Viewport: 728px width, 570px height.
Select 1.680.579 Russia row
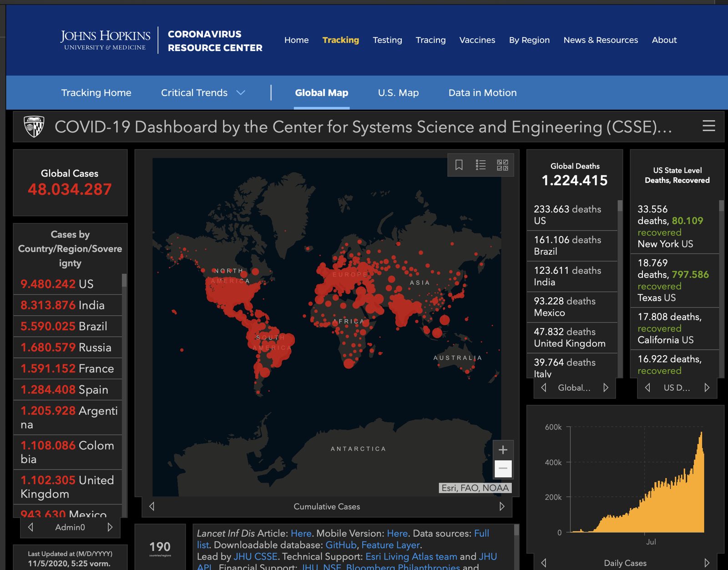(68, 348)
